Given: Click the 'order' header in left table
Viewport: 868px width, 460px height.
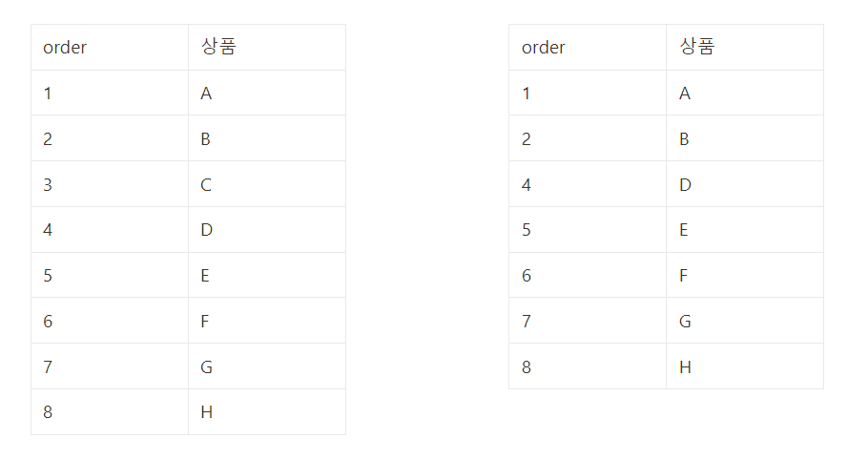Looking at the screenshot, I should (110, 47).
